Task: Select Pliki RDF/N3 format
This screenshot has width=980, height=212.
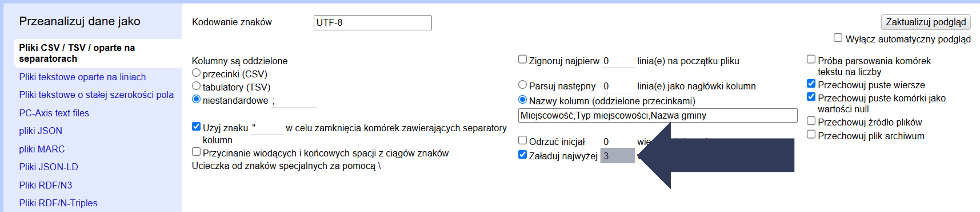Action: click(45, 185)
